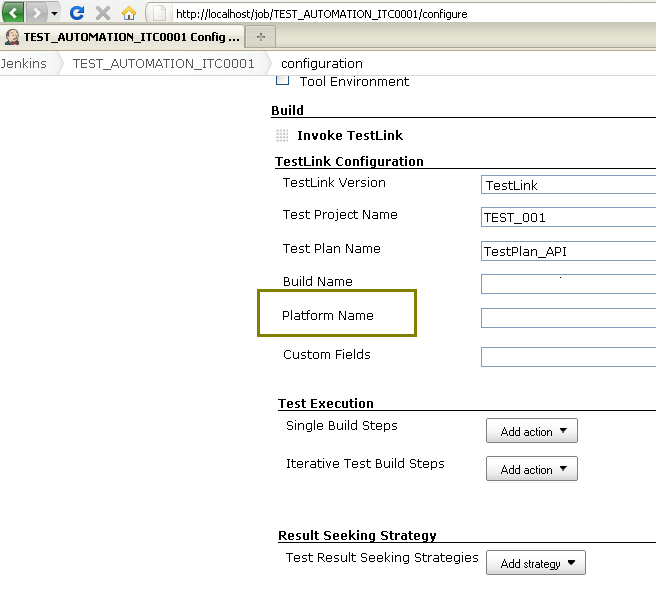Open Add action for Single Build Steps
The width and height of the screenshot is (656, 607).
[531, 431]
